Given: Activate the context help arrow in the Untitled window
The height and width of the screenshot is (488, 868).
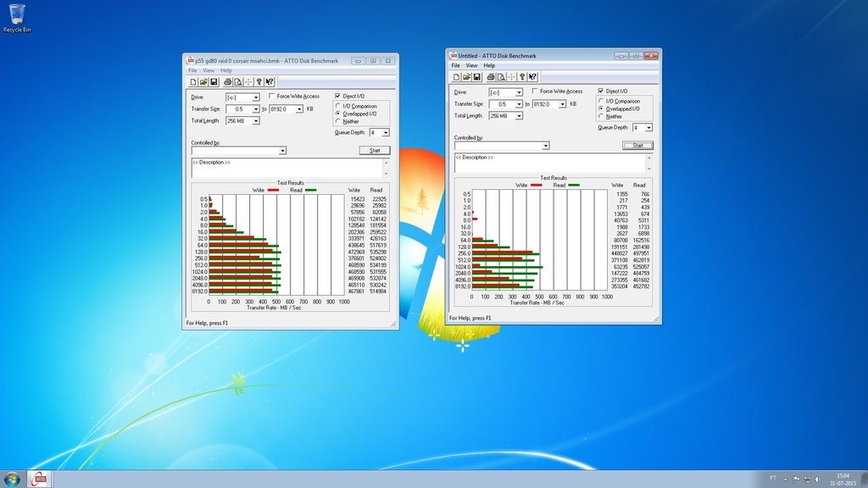Looking at the screenshot, I should click(531, 76).
